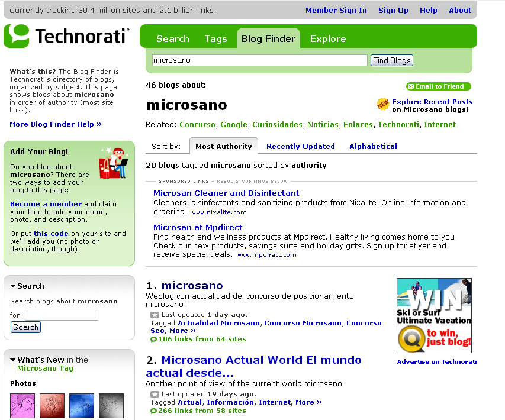
Task: Click More » under first result tags
Action: pyautogui.click(x=182, y=331)
